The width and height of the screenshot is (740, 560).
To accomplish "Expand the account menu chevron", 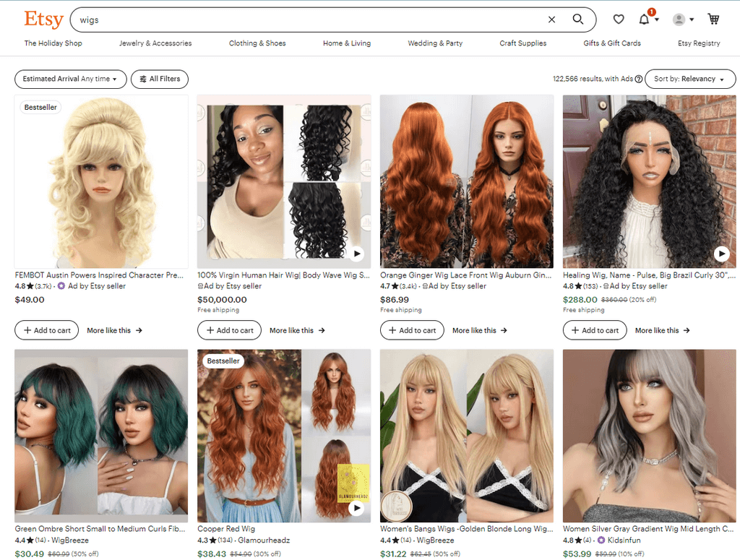I will (692, 19).
